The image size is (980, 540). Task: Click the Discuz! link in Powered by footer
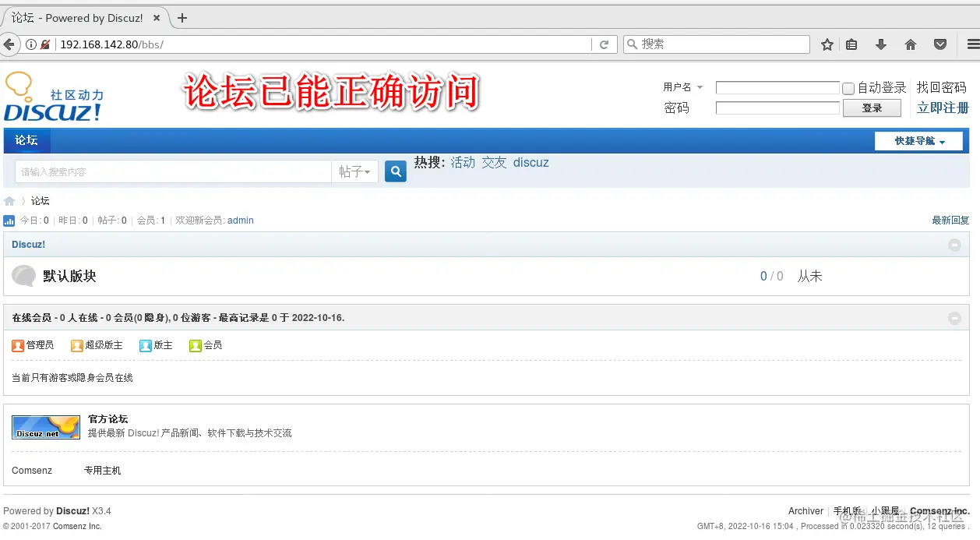click(x=72, y=511)
